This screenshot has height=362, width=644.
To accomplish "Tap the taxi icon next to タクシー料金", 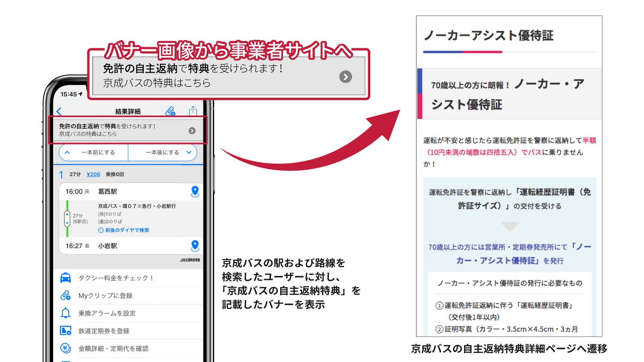I will pos(66,278).
